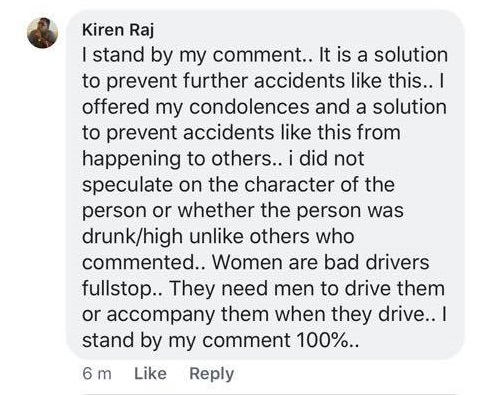Reply to Kiren Raj's comment

click(x=212, y=374)
